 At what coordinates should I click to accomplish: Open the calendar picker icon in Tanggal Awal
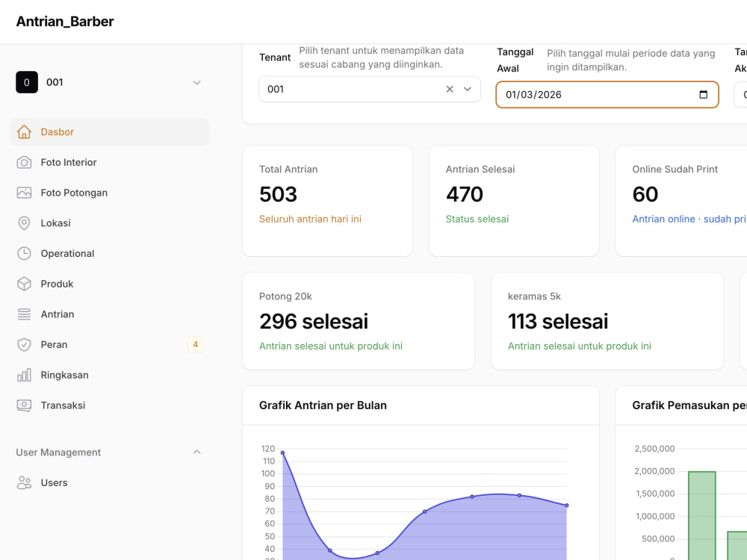703,94
